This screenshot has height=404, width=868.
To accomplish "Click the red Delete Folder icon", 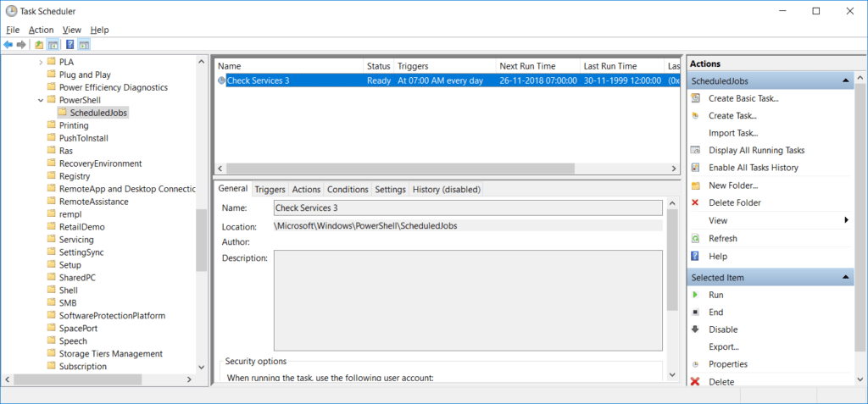I will point(696,202).
